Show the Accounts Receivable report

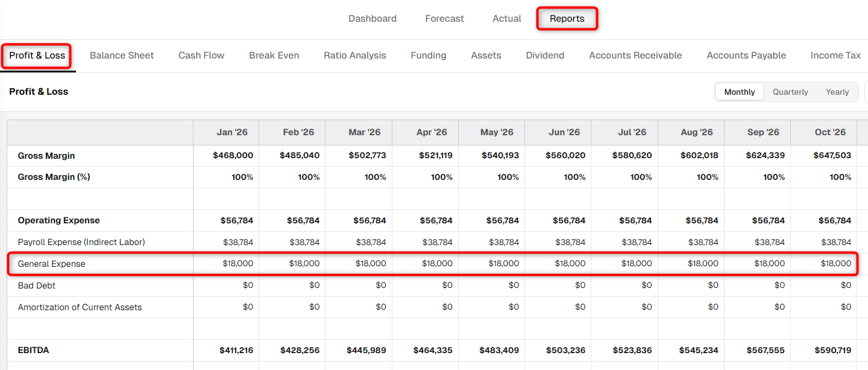point(635,56)
